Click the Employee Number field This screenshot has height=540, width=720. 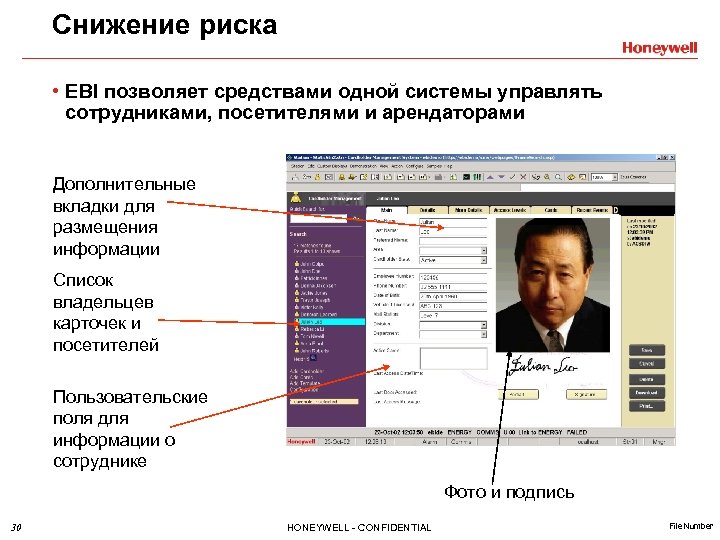(x=453, y=277)
